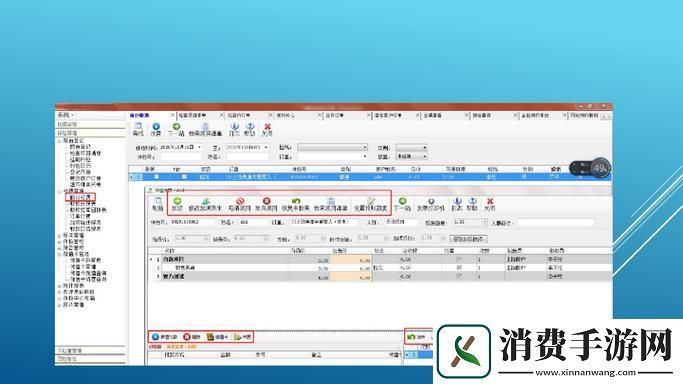This screenshot has width=683, height=384.
Task: Click the red X close icon in main toolbar
Action: pos(267,127)
